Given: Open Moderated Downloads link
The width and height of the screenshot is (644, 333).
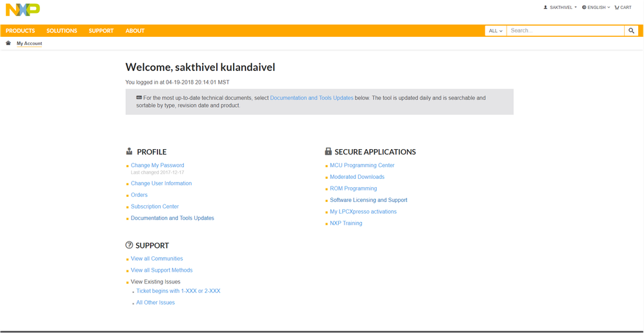Looking at the screenshot, I should (357, 177).
